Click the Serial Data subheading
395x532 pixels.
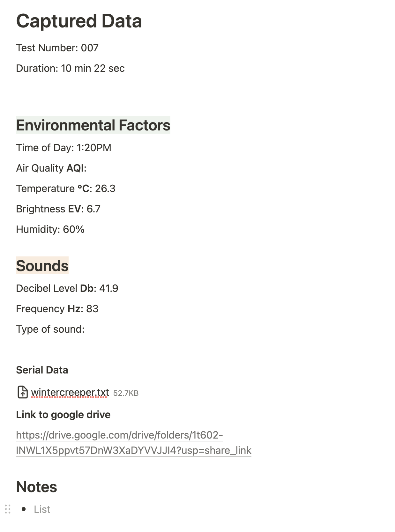coord(42,370)
